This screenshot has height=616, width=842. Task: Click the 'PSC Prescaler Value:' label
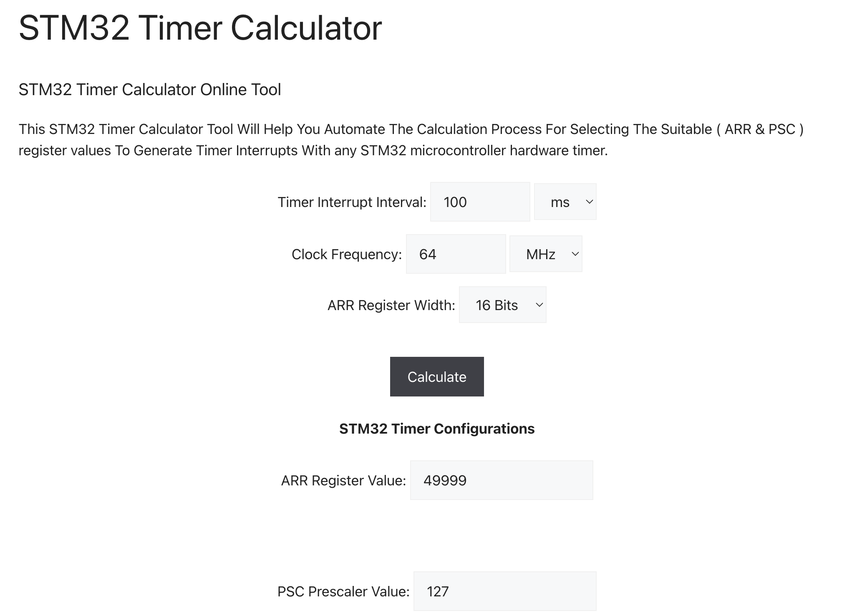tap(343, 591)
